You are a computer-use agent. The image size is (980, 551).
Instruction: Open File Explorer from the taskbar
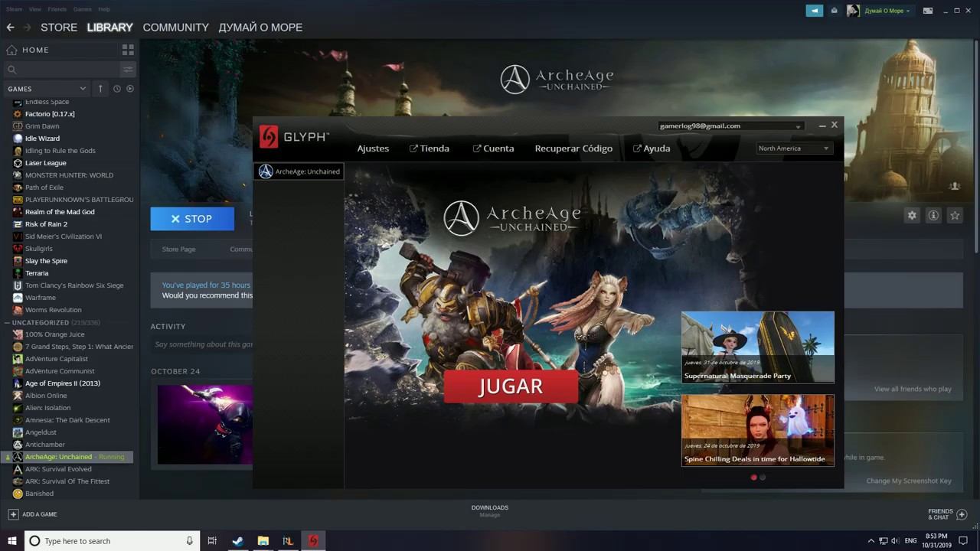(263, 541)
